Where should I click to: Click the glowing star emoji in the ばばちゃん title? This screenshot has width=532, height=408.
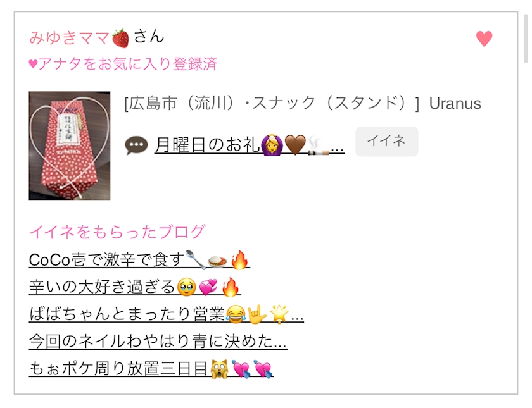279,314
